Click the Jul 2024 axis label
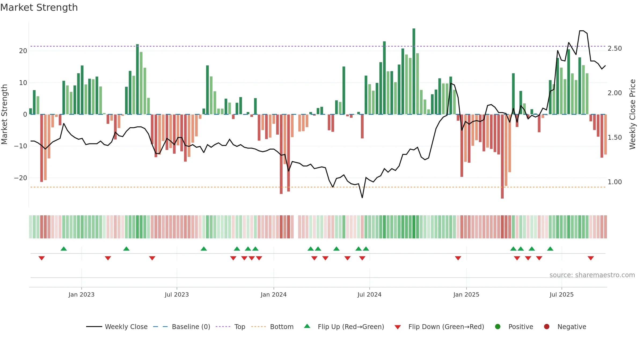644x362 pixels. point(369,294)
